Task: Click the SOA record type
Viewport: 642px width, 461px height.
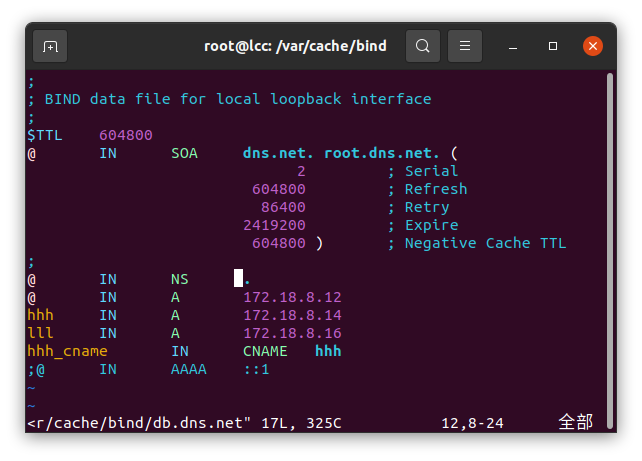Action: click(184, 153)
